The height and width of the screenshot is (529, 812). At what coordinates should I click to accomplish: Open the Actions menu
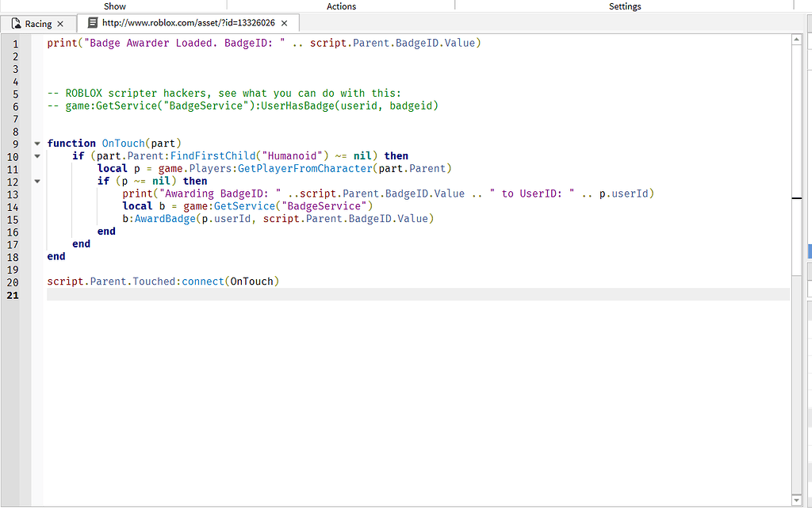tap(341, 6)
